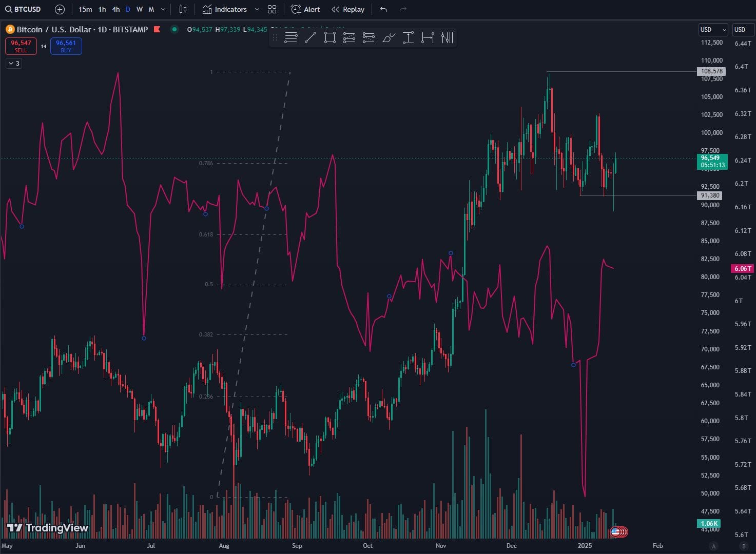Open the indicator templates grid icon
Viewport: 756px width, 554px height.
pyautogui.click(x=272, y=9)
